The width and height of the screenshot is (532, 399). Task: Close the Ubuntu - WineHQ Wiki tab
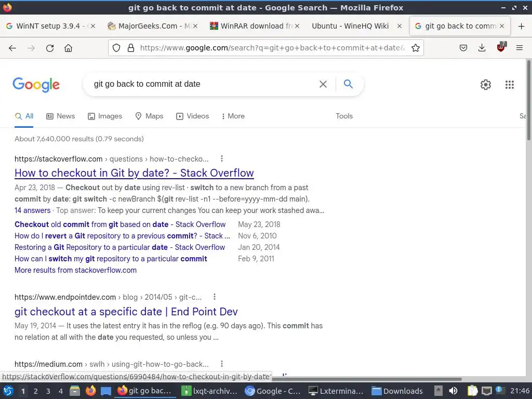(x=400, y=26)
